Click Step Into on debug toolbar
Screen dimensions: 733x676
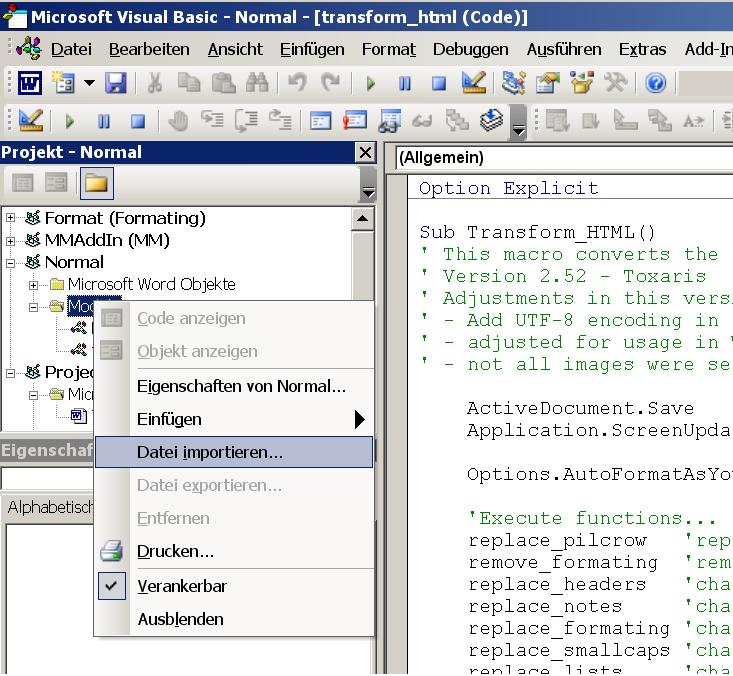click(212, 121)
